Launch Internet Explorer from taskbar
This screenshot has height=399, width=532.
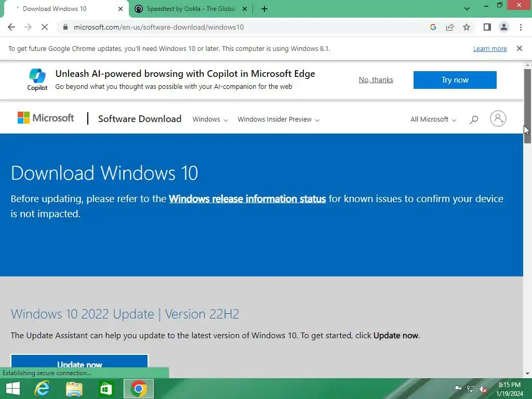[42, 389]
